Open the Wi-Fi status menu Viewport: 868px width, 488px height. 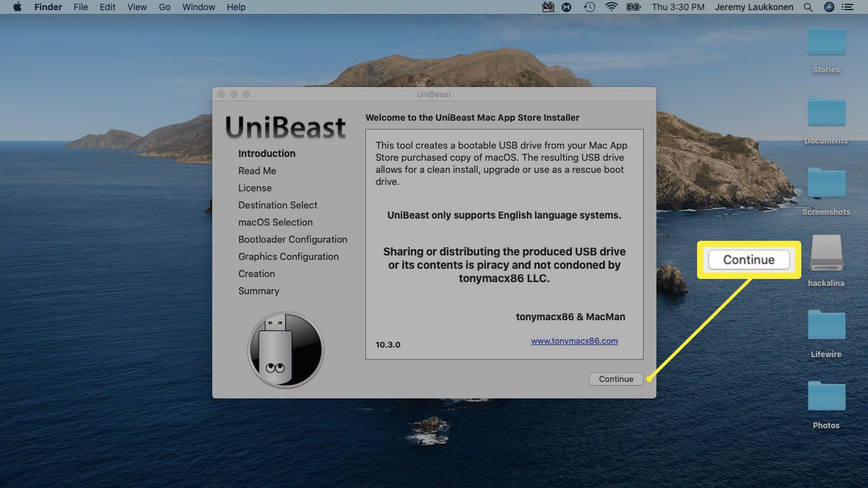point(611,7)
